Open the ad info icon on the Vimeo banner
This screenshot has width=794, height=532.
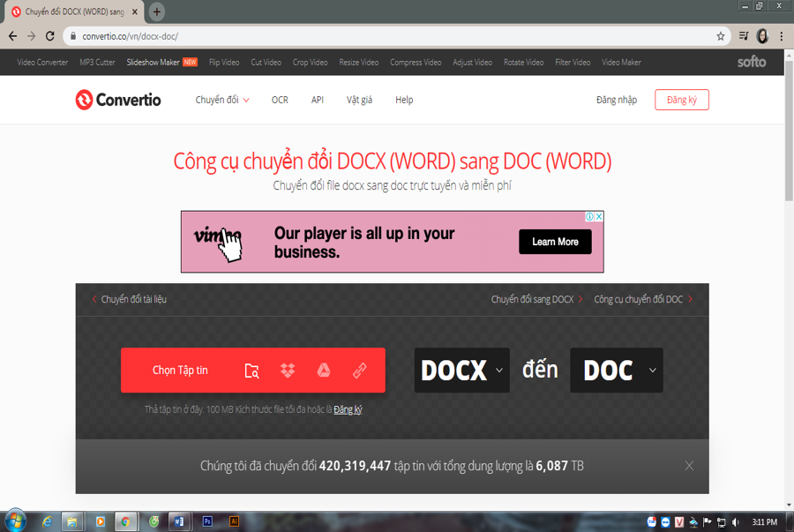pyautogui.click(x=590, y=217)
